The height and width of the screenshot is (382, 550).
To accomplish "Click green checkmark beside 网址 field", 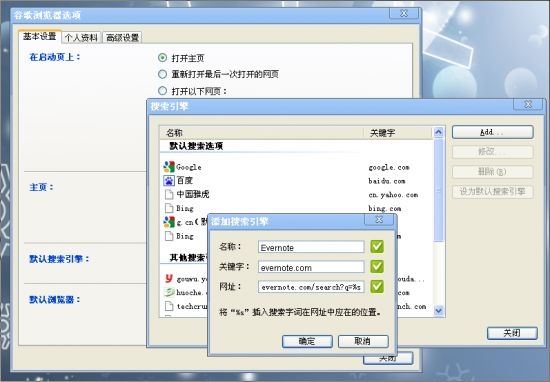I will click(377, 287).
